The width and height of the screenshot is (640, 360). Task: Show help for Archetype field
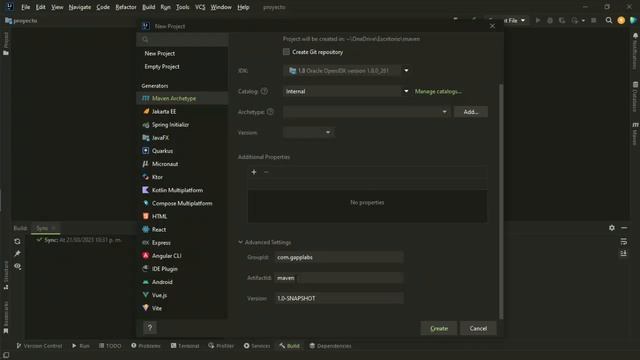[270, 111]
